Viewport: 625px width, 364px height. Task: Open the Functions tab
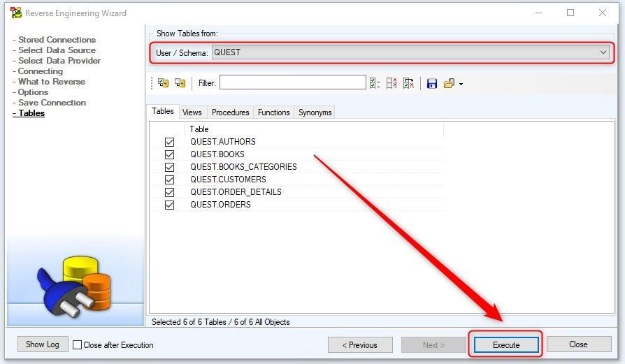[x=274, y=112]
